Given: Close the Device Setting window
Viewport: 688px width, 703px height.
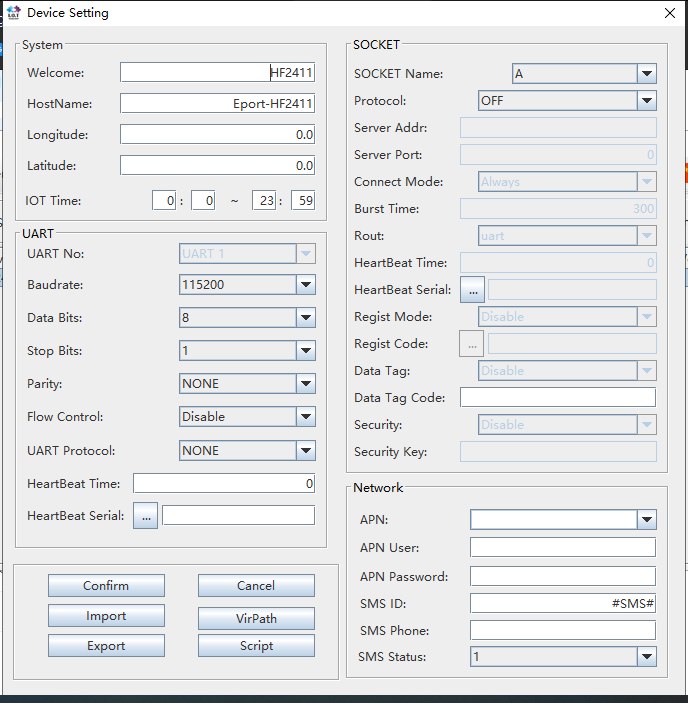Looking at the screenshot, I should [x=669, y=13].
